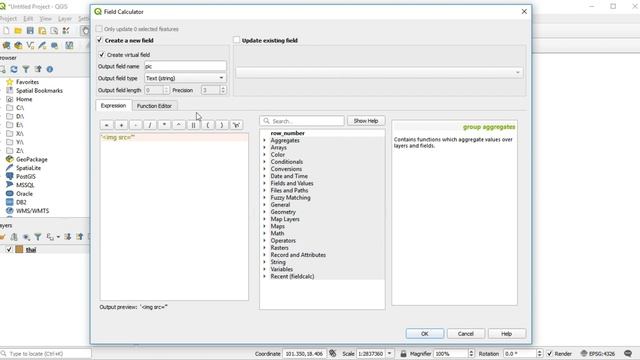Click OK in Field Calculator
This screenshot has width=640, height=360.
click(424, 333)
